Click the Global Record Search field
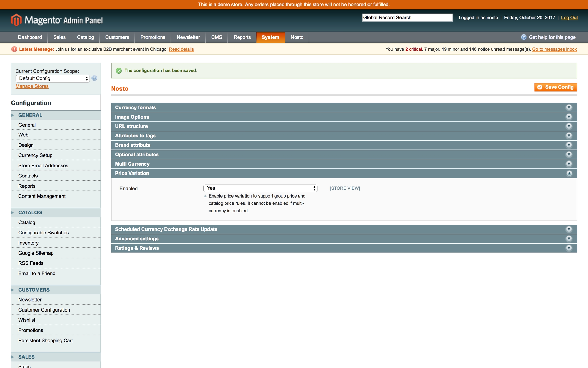The height and width of the screenshot is (368, 588). (407, 18)
